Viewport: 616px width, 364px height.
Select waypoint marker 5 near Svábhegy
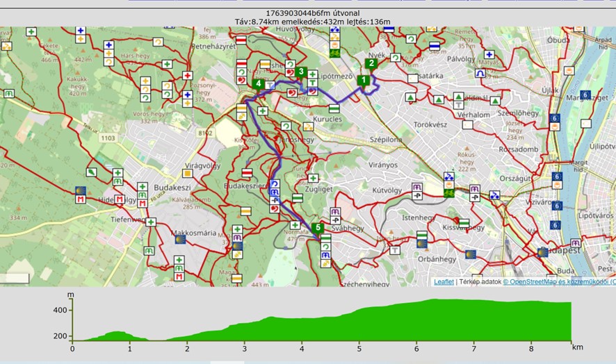[x=318, y=227]
